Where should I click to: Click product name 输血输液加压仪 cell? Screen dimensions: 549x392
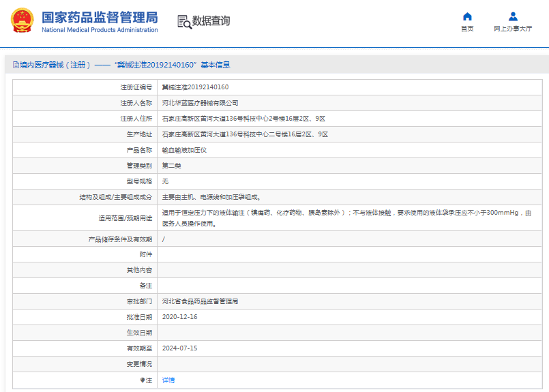point(184,150)
